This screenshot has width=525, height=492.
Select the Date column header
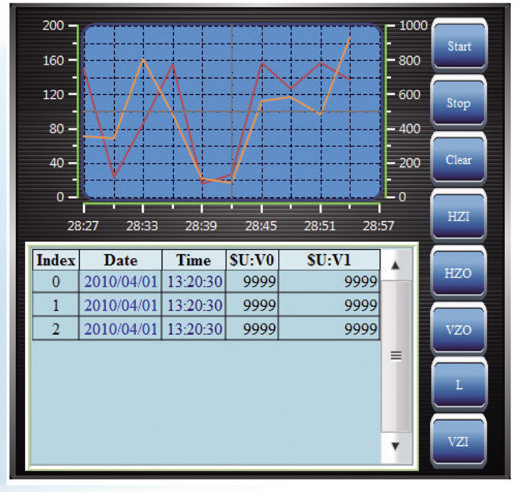(x=121, y=260)
